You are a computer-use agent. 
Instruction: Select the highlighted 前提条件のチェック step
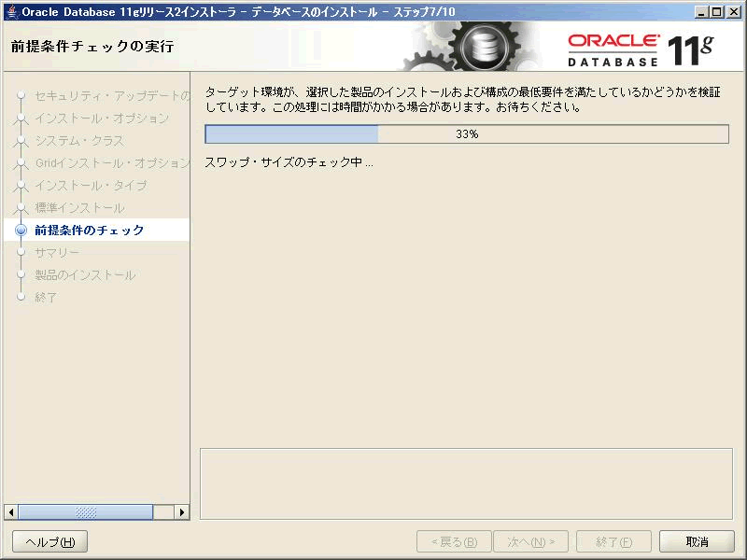tap(90, 231)
